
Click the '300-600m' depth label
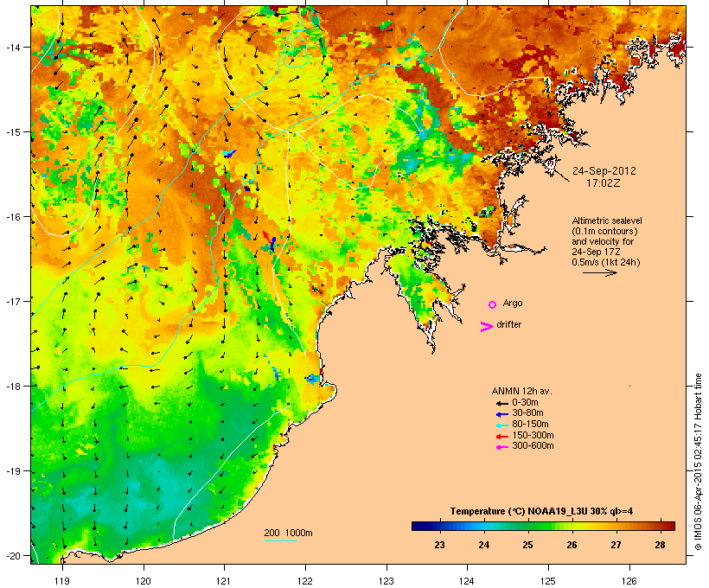(533, 446)
